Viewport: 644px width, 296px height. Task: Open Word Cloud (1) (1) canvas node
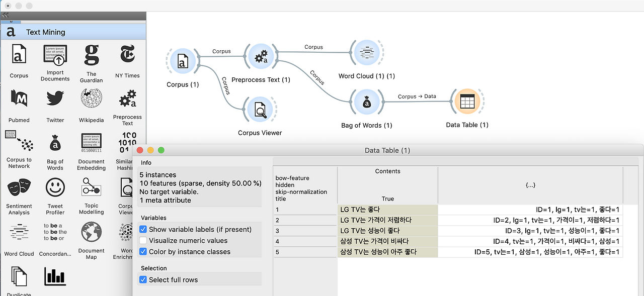click(366, 53)
